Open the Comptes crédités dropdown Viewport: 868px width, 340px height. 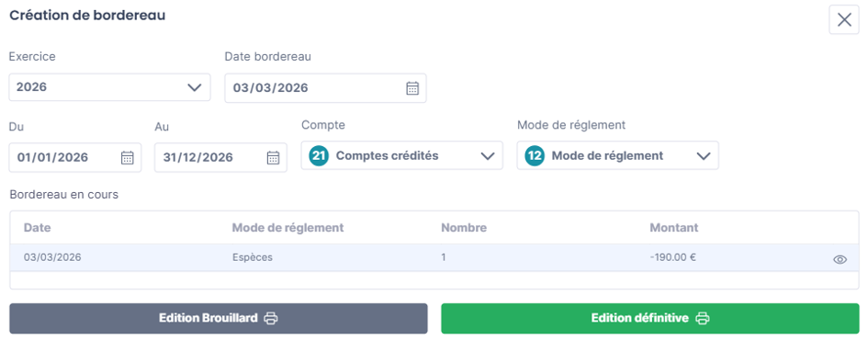402,155
